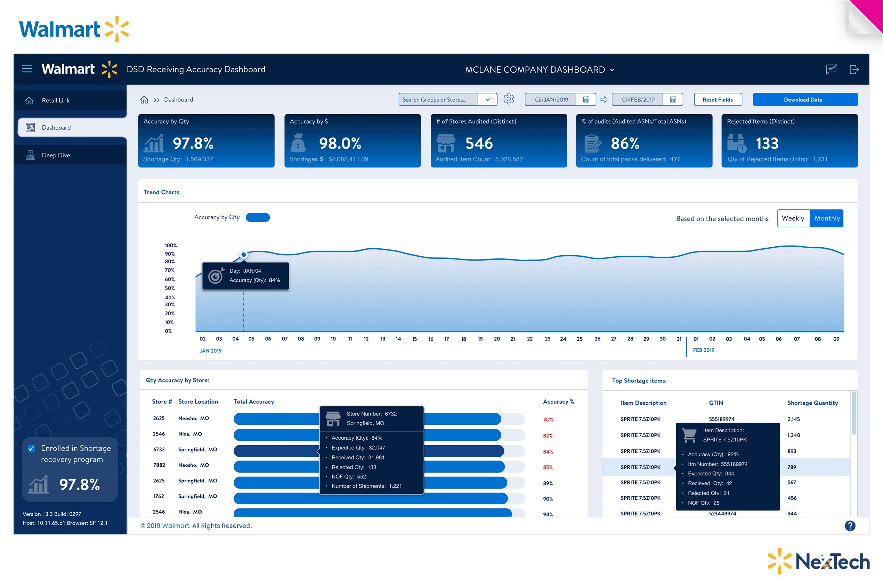Open the hamburger menu icon

[x=27, y=69]
